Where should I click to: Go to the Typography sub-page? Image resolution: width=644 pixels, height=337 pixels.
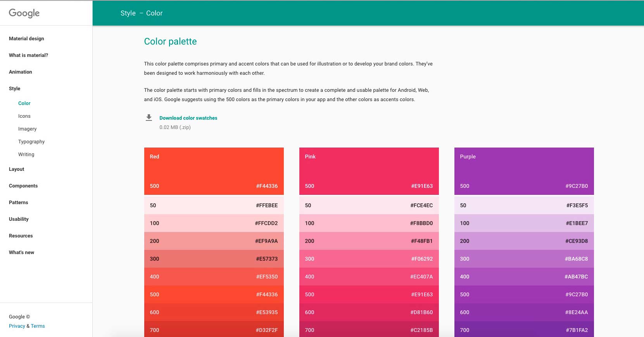point(31,141)
